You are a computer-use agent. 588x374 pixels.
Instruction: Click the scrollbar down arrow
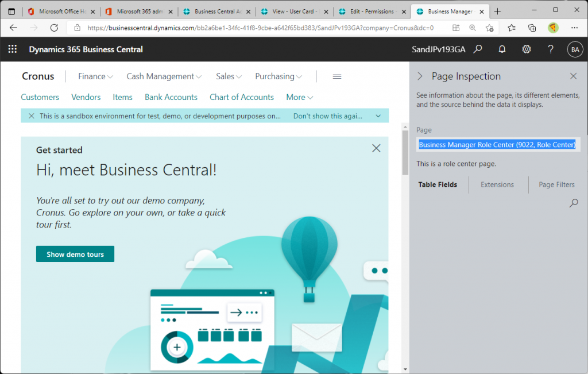[405, 369]
